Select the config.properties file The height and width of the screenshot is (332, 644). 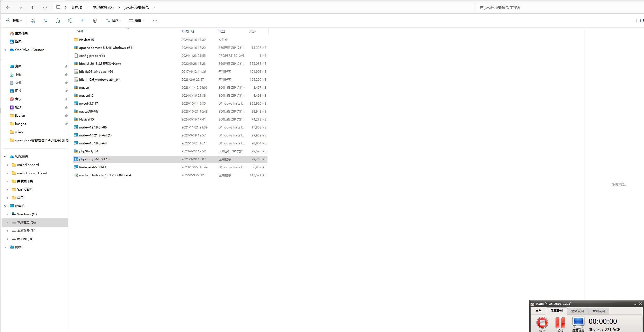170,56
